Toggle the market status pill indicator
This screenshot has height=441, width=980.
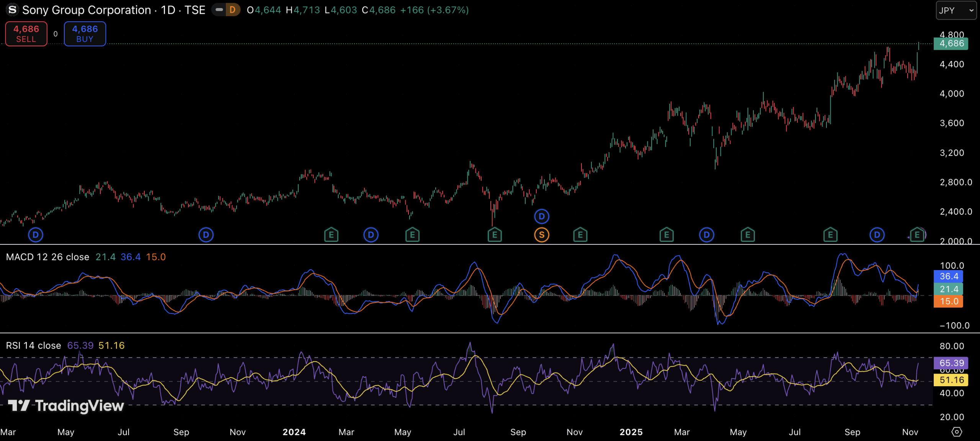(219, 10)
